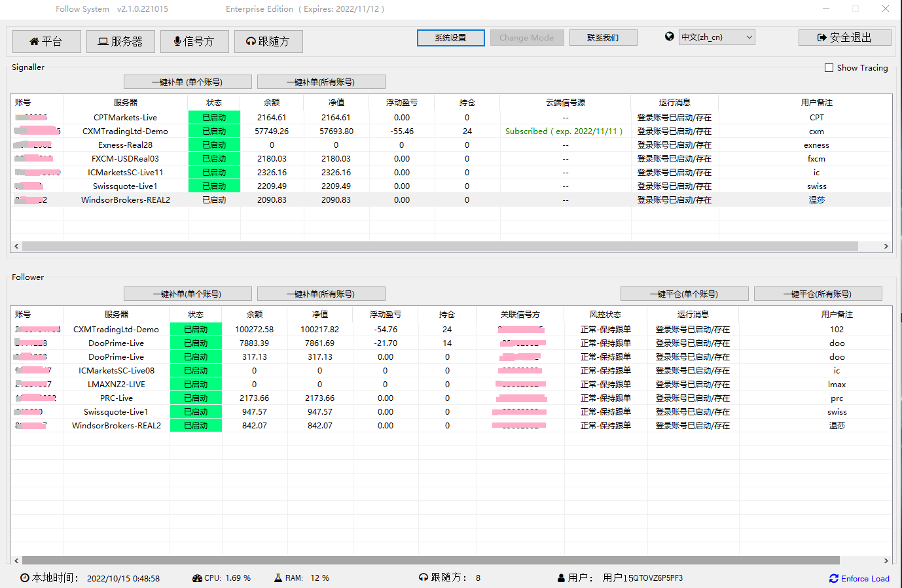Click the clock icon next to 本地时间
The image size is (902, 588).
25,578
